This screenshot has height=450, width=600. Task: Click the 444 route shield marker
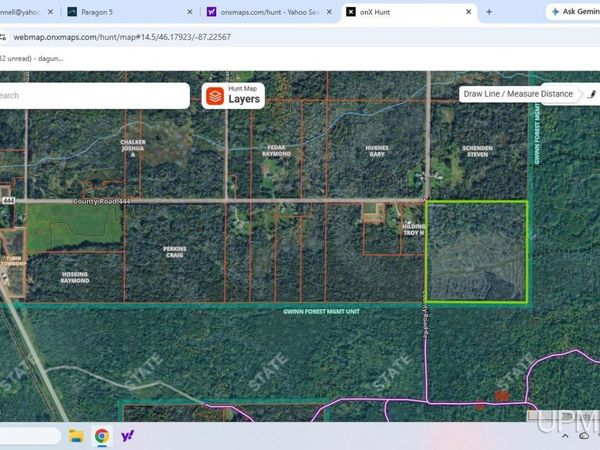pyautogui.click(x=8, y=201)
